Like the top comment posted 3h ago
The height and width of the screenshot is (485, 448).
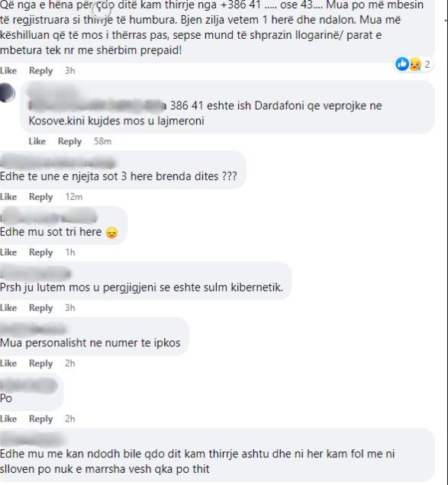[x=8, y=70]
